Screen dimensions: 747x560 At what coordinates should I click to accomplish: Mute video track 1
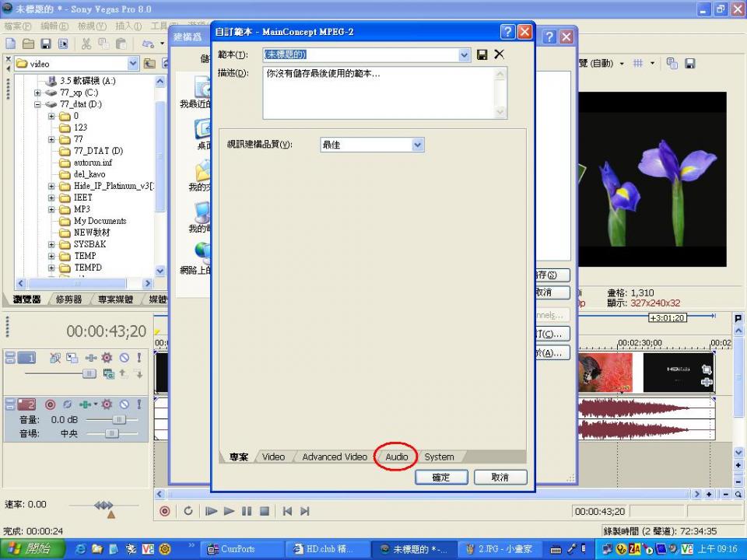124,358
